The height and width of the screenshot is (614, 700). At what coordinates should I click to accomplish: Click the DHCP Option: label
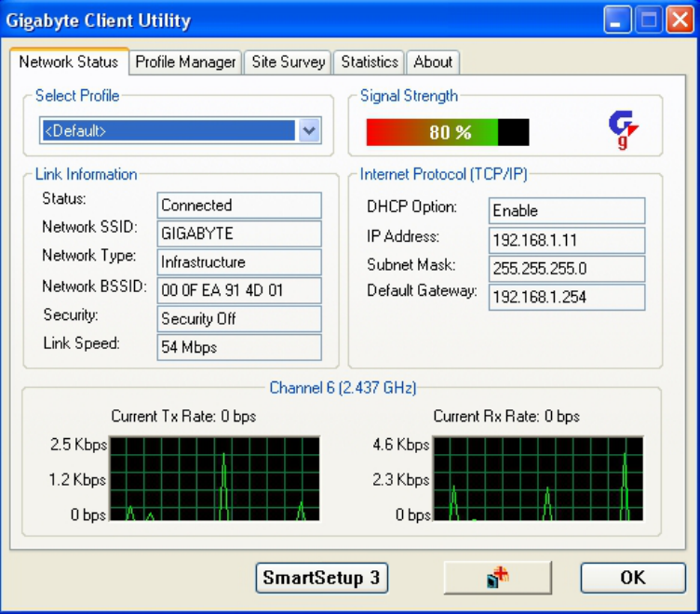pos(411,207)
